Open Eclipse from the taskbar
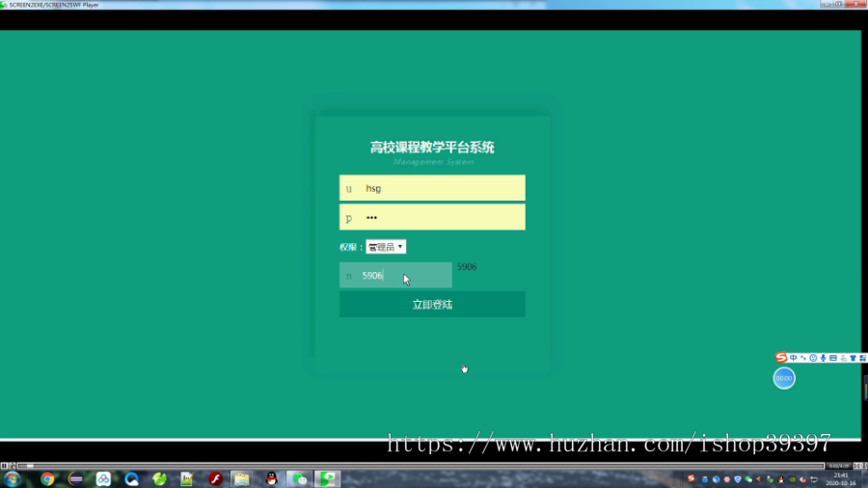This screenshot has width=868, height=488. pyautogui.click(x=75, y=479)
